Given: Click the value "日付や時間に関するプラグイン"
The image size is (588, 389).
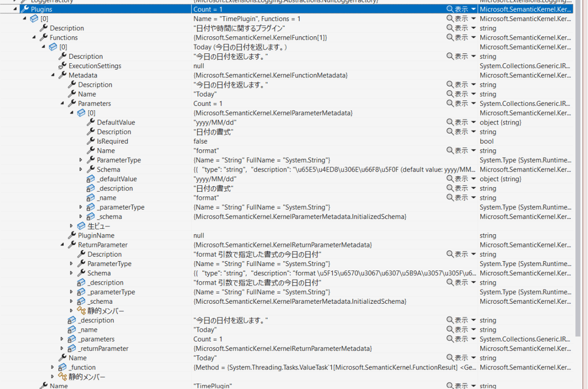Looking at the screenshot, I should [x=240, y=28].
